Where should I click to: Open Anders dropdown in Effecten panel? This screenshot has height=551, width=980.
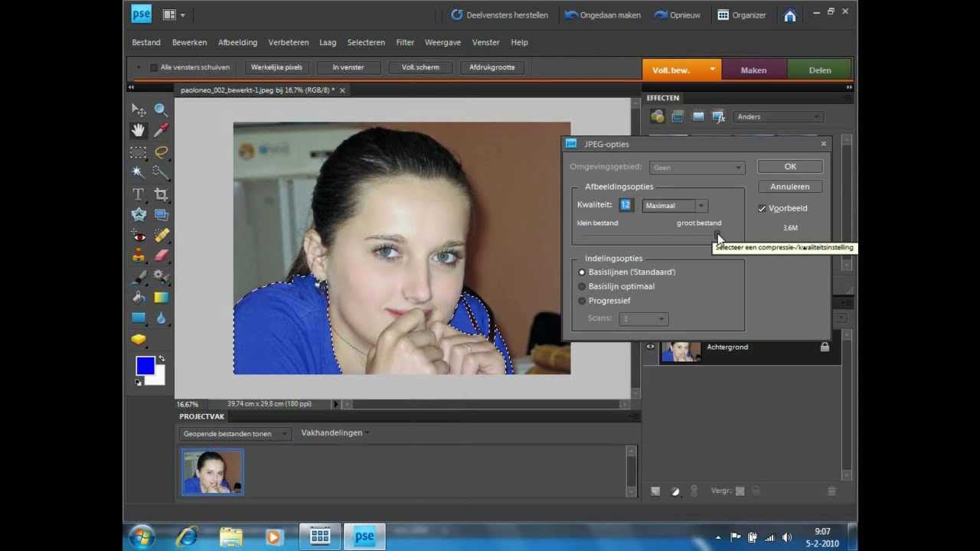778,116
